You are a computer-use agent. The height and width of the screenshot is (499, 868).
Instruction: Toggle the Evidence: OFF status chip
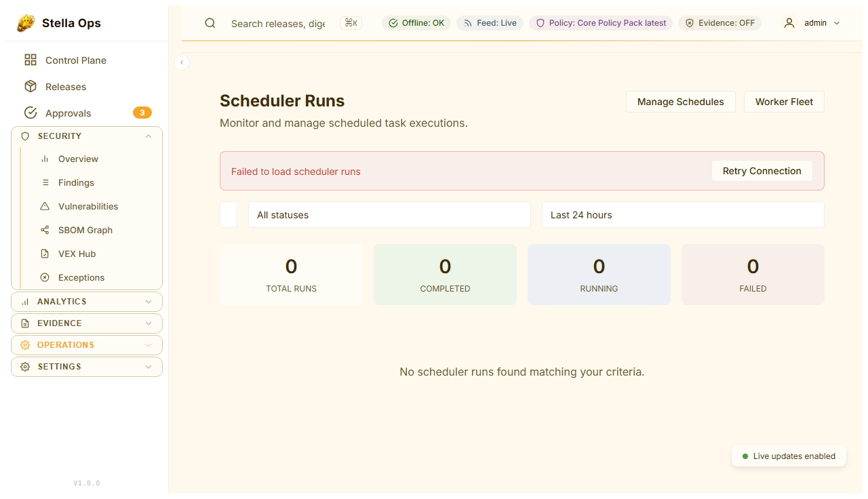click(719, 23)
